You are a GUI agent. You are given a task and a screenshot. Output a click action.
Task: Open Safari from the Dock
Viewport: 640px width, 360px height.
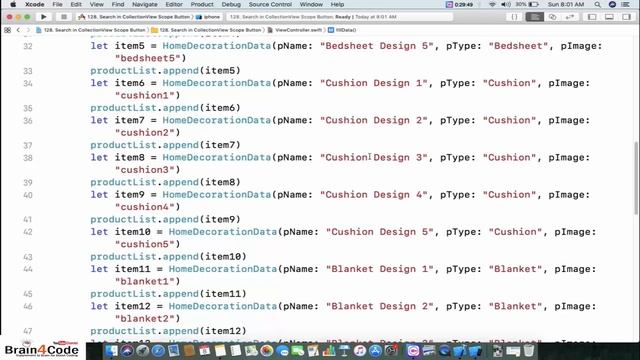pos(158,351)
